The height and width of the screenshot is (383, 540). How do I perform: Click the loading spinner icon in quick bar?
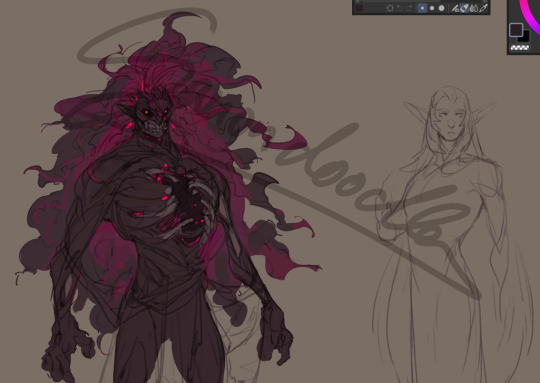pyautogui.click(x=390, y=8)
